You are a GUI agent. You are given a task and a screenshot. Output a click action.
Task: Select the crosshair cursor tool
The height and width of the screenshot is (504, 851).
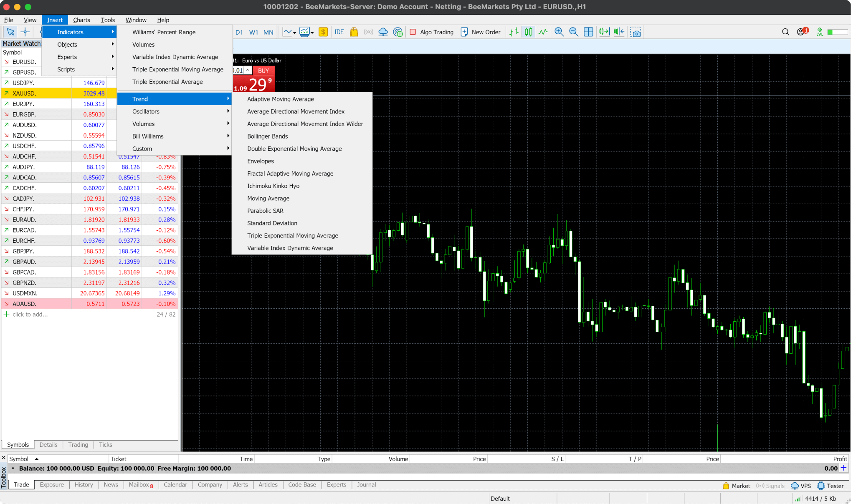click(25, 32)
